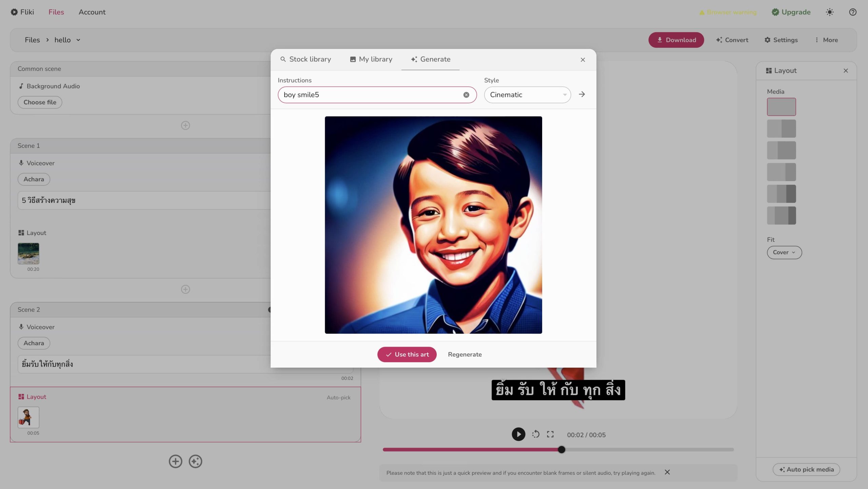Click the replay loop icon
This screenshot has width=868, height=489.
535,434
